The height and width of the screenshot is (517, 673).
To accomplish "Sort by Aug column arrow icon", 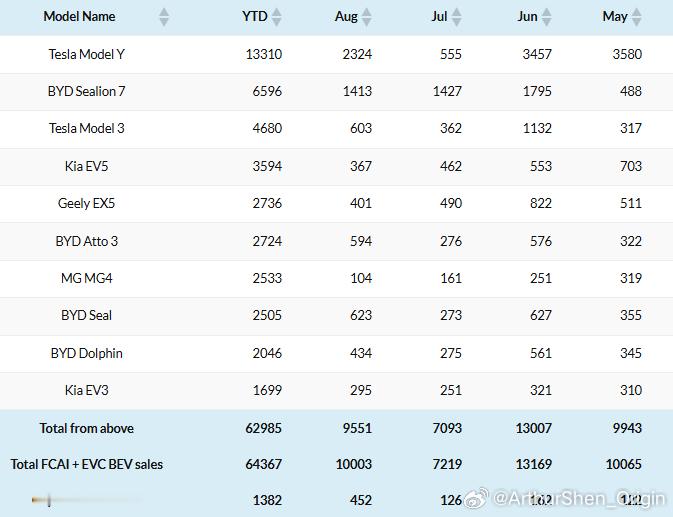I will point(367,17).
